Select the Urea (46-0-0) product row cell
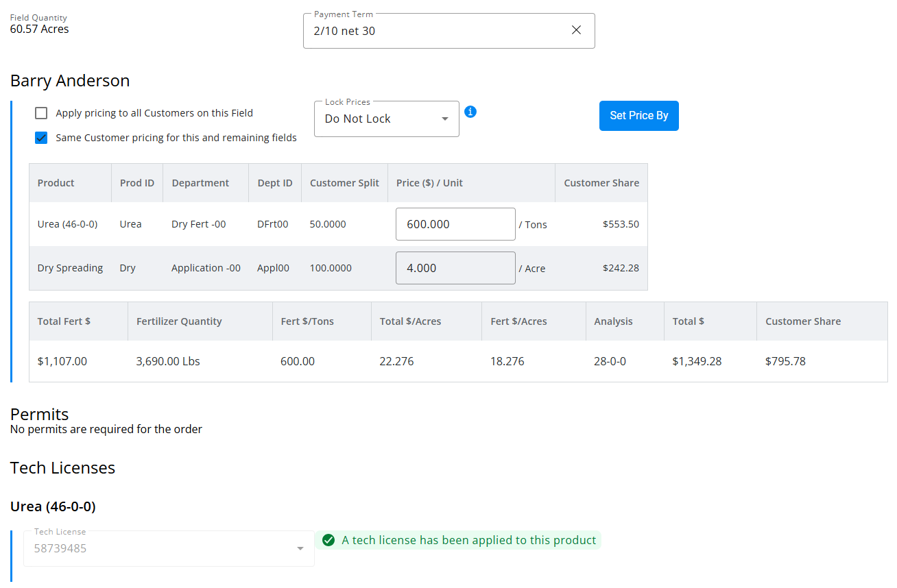897x588 pixels. 67,224
